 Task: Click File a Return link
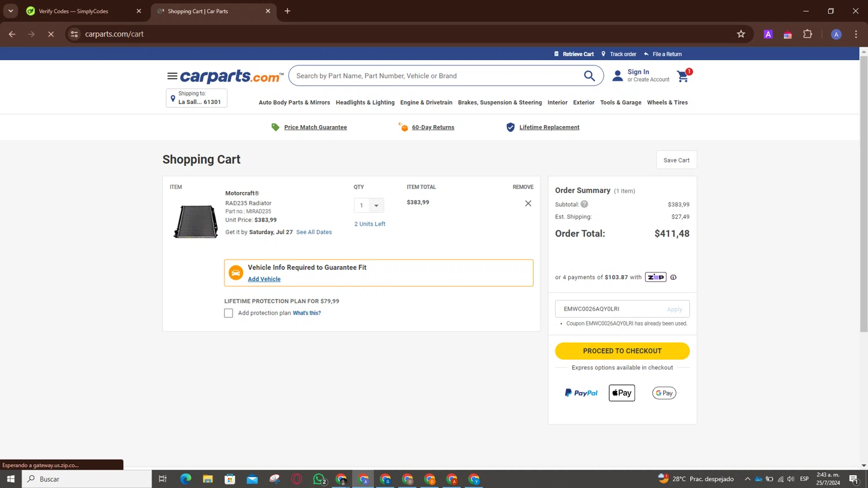667,54
